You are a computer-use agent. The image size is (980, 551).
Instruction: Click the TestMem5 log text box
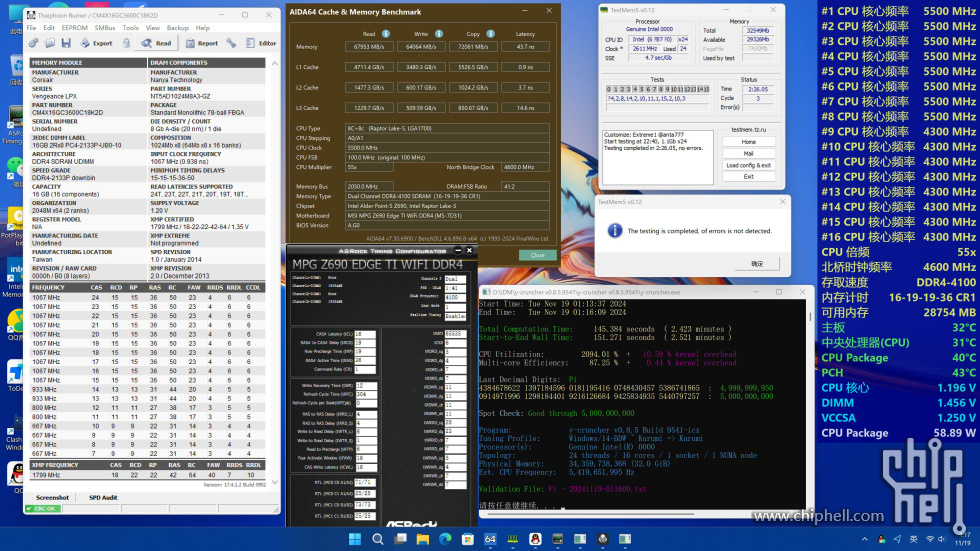point(658,157)
